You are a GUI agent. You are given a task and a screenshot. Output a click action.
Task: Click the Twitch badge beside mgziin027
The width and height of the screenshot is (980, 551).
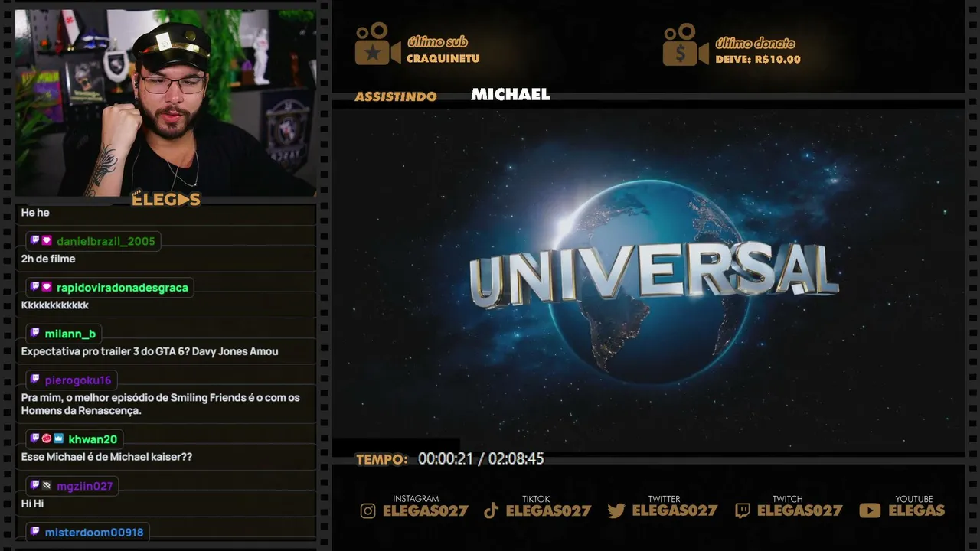(x=34, y=486)
